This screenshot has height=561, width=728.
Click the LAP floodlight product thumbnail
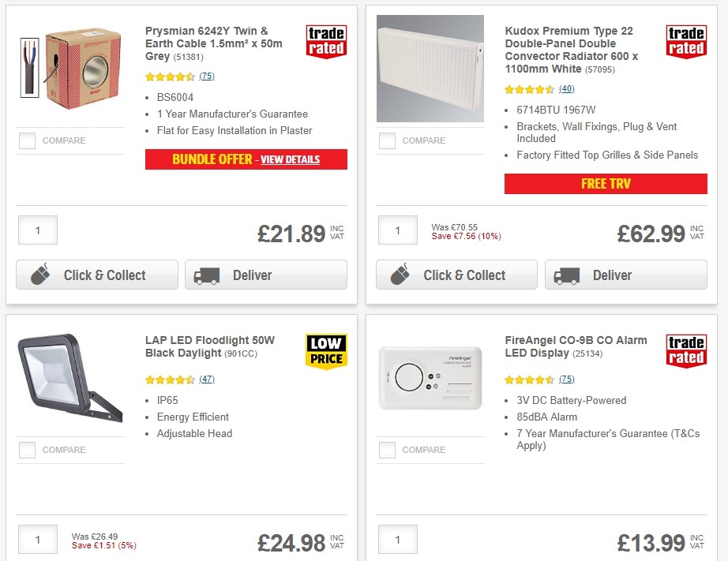[x=70, y=380]
